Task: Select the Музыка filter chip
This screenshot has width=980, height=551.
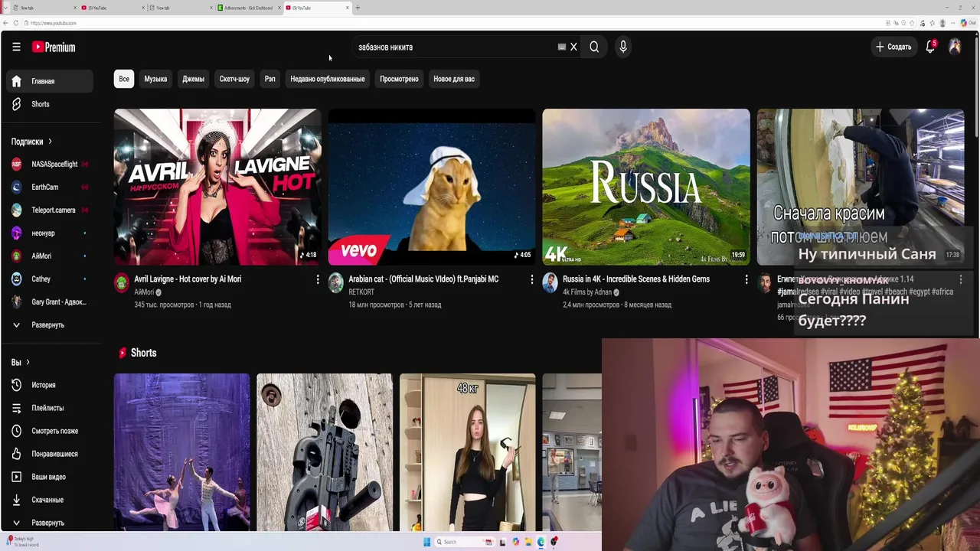Action: click(x=155, y=79)
